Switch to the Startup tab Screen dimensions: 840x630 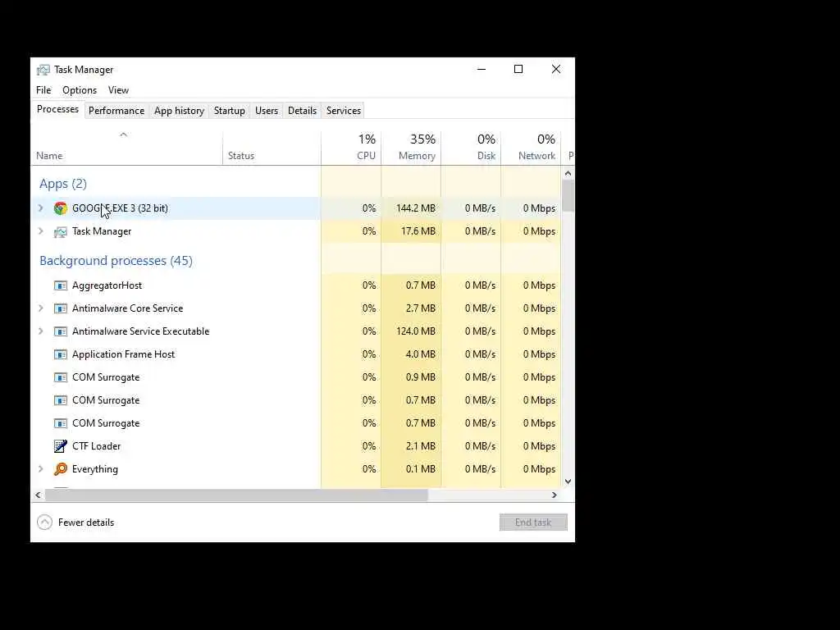pyautogui.click(x=230, y=111)
